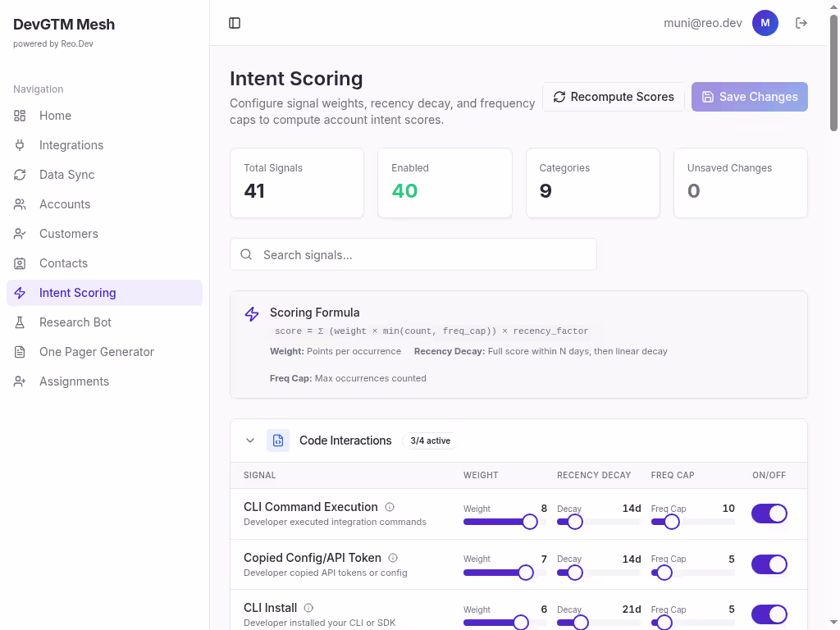840x630 pixels.
Task: Go to Contacts page
Action: (104, 263)
